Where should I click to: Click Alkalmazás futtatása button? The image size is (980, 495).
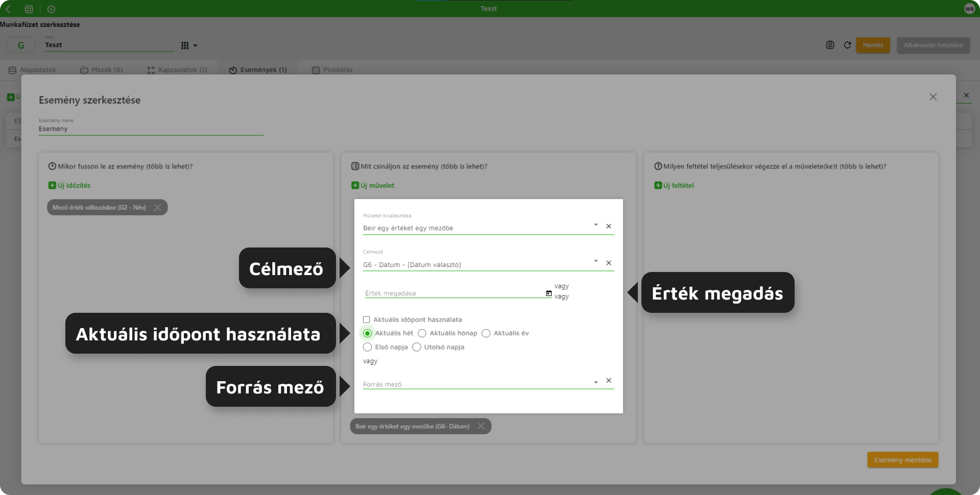click(933, 45)
